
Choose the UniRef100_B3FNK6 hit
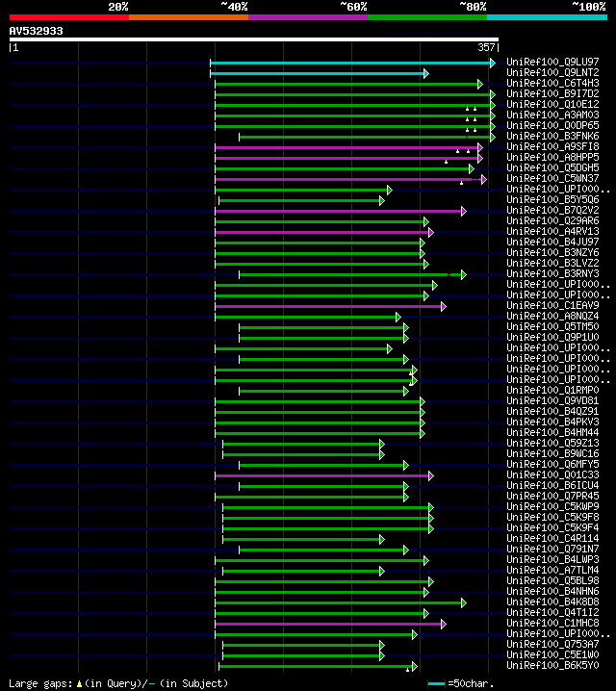click(552, 136)
